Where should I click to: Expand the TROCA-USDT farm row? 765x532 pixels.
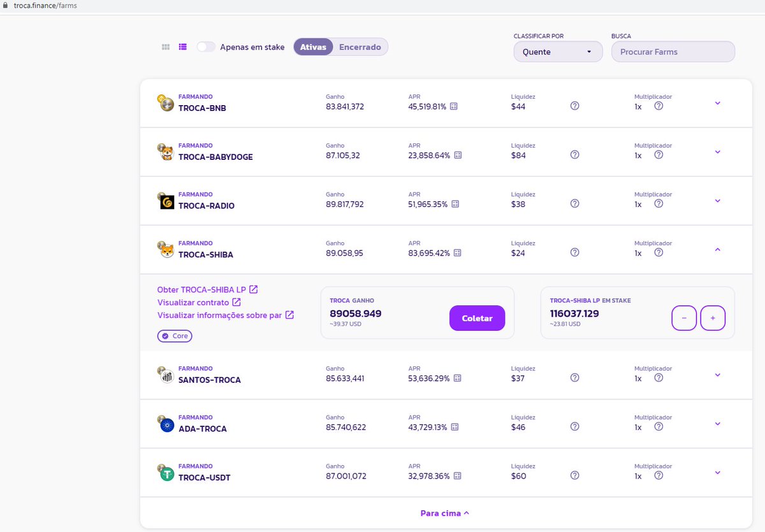pyautogui.click(x=718, y=473)
